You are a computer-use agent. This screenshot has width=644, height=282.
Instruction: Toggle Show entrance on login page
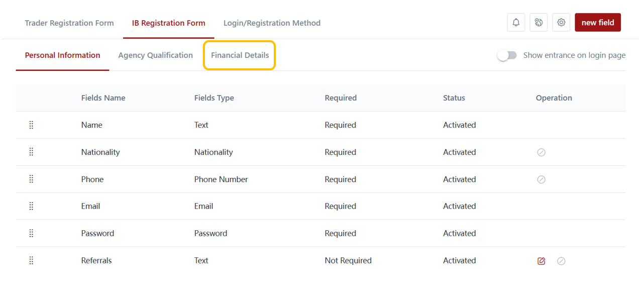click(x=507, y=55)
